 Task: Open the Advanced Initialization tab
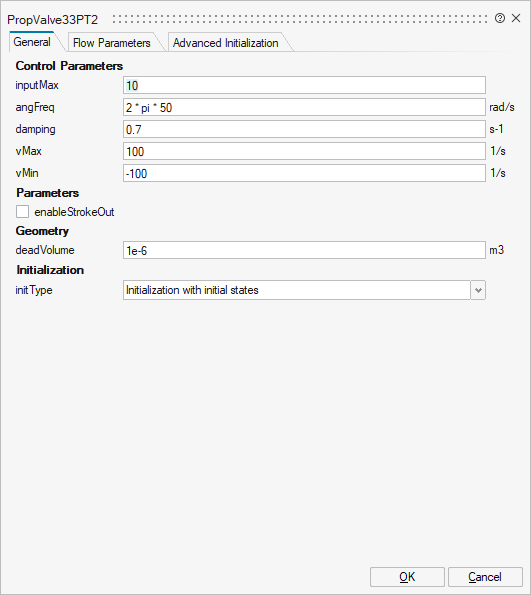[x=225, y=42]
